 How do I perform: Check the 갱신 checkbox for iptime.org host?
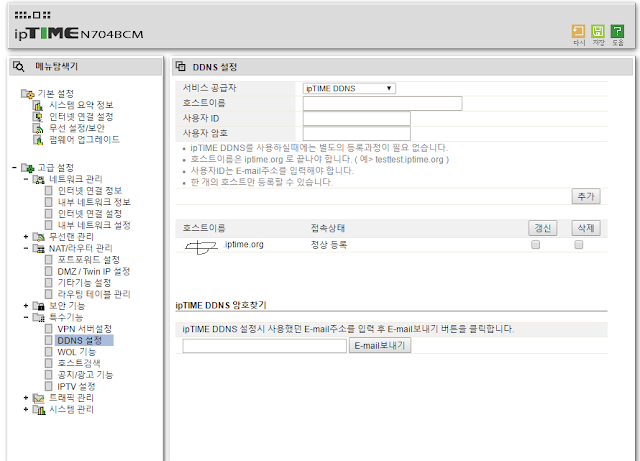point(536,245)
